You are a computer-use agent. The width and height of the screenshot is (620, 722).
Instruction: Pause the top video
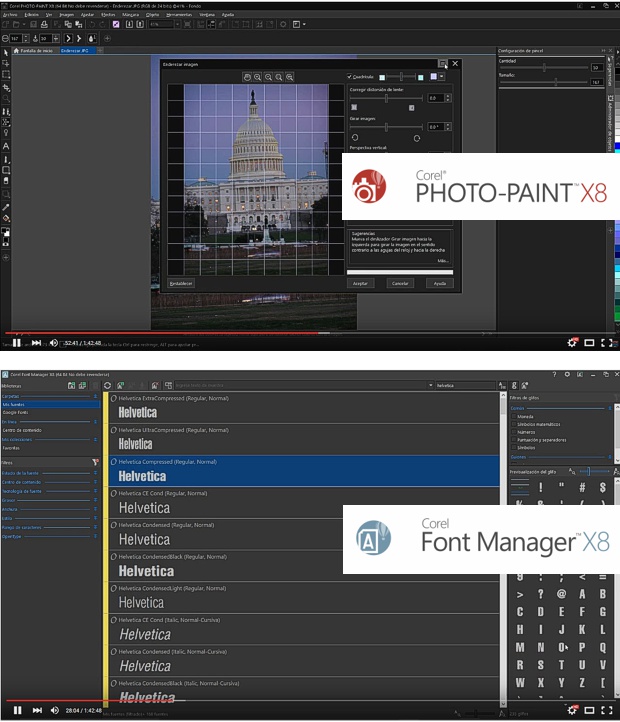tap(17, 343)
